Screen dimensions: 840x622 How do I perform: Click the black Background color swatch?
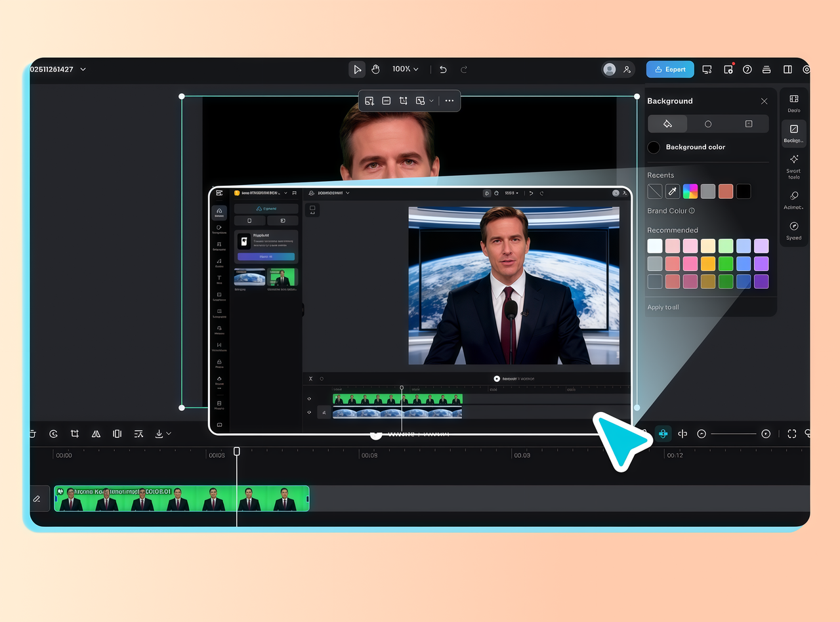(654, 147)
